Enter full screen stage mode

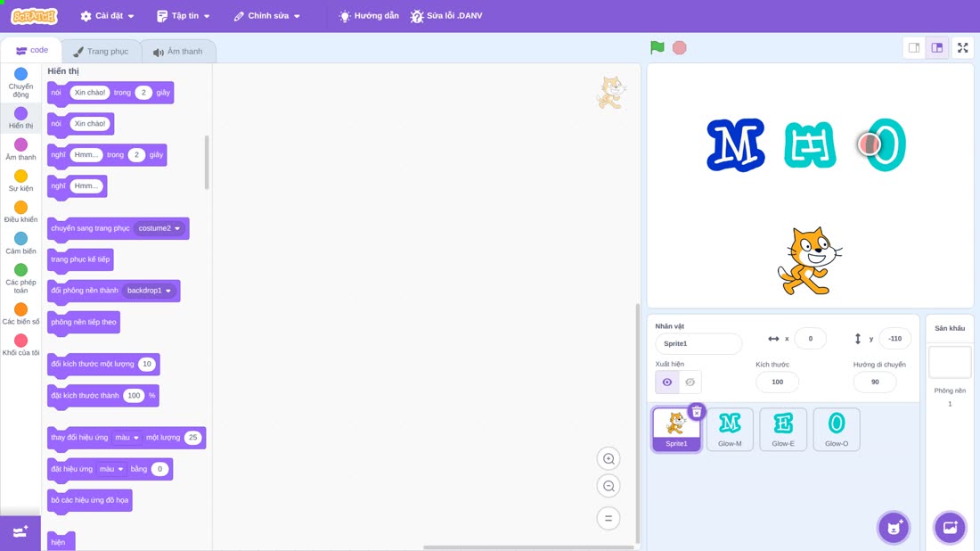962,47
